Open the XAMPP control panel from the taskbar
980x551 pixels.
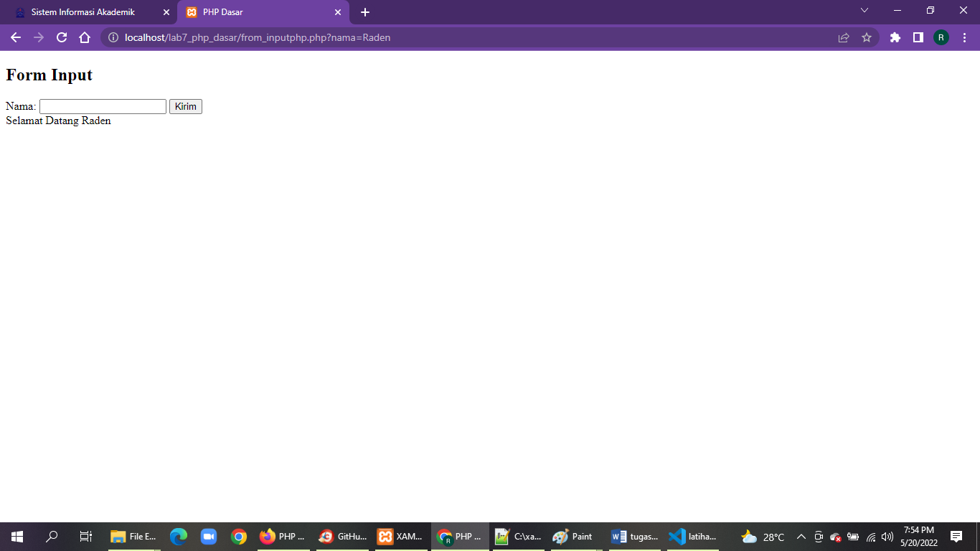coord(401,536)
